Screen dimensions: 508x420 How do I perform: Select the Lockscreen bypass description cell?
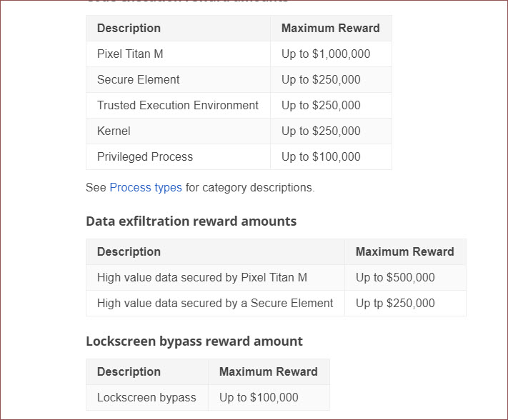click(x=146, y=398)
